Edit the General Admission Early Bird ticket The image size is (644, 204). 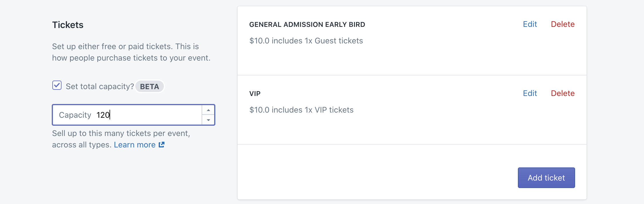530,24
